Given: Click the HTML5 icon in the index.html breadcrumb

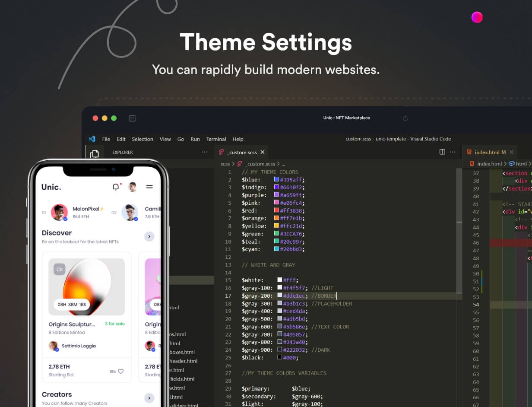Looking at the screenshot, I should point(471,164).
